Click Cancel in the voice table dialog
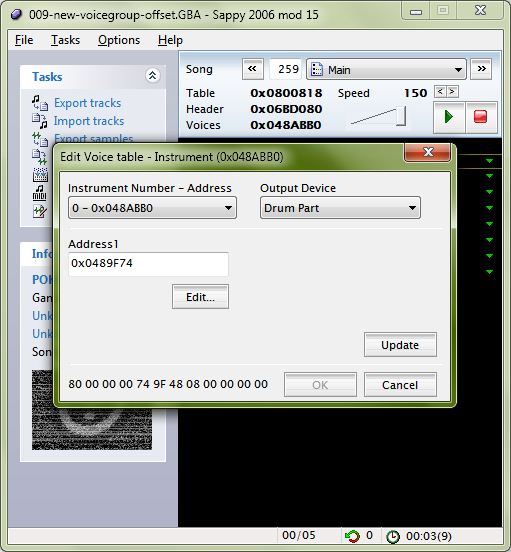The height and width of the screenshot is (552, 511). coord(400,385)
